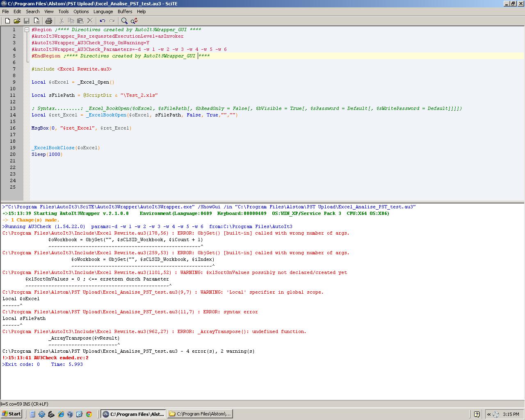Screen dimensions: 525x420
Task: Create a new file with toolbar icon
Action: tap(7, 21)
